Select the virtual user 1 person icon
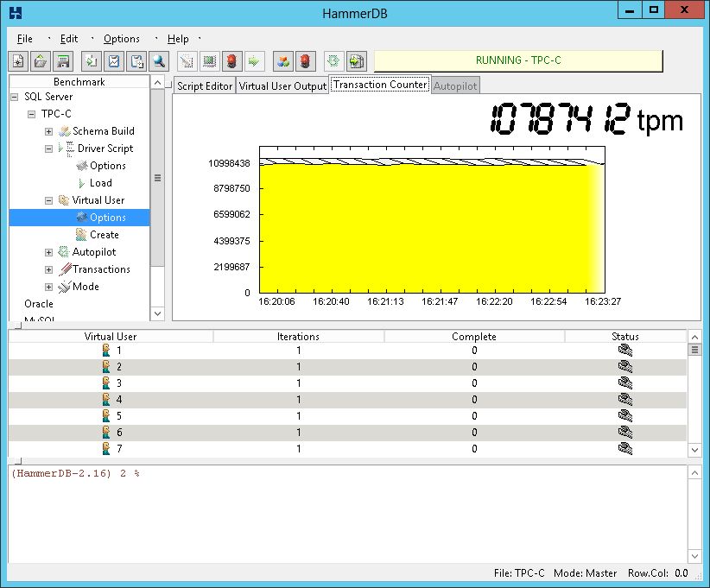 106,350
